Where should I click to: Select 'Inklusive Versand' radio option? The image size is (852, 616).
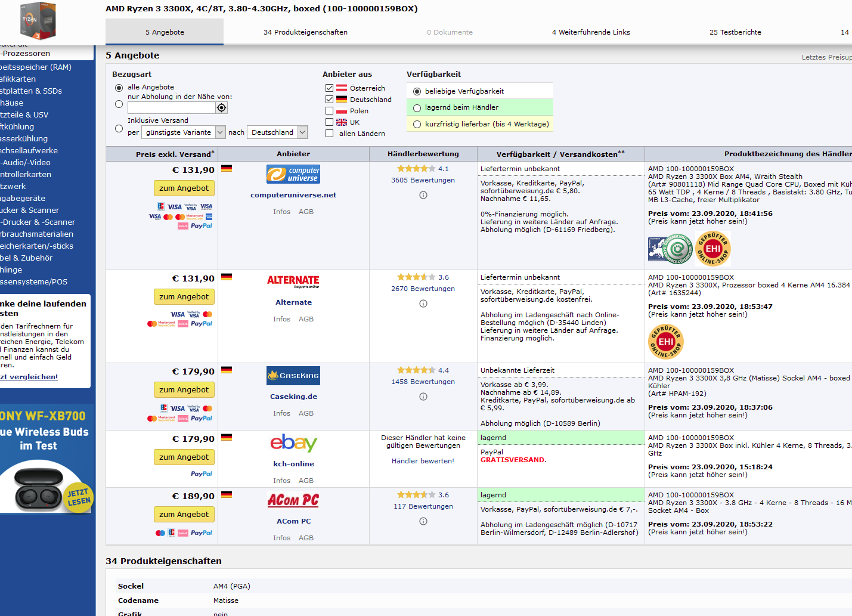tap(119, 128)
